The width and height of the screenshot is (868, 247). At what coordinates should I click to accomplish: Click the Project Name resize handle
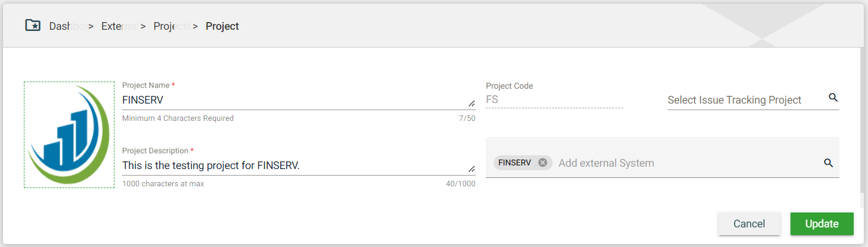[x=472, y=104]
